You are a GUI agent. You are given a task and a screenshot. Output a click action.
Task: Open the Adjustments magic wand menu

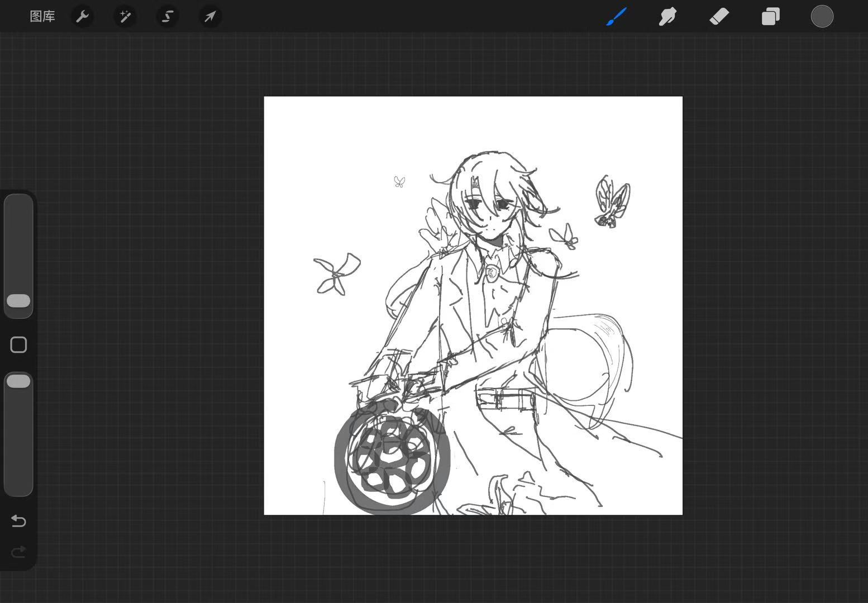pos(125,17)
